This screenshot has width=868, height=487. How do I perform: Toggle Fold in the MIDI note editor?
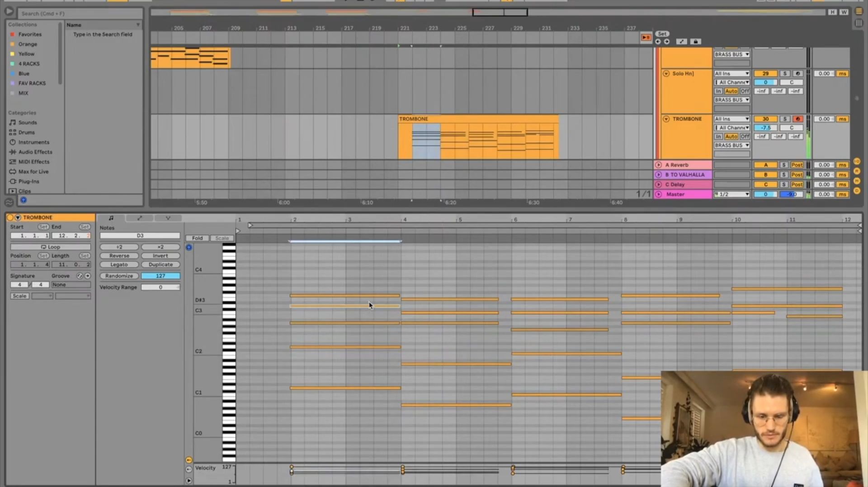(x=197, y=238)
